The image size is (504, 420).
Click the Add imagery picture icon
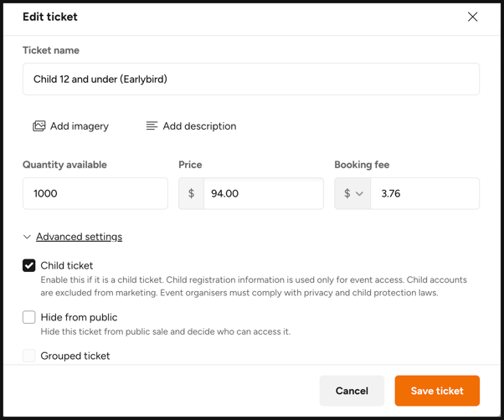coord(39,126)
